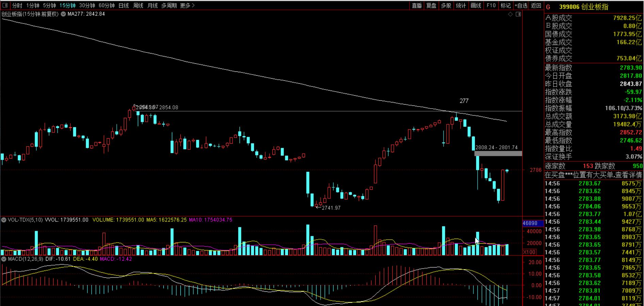
Task: Click the tick row with volume 1.07亿
Action: coord(593,214)
